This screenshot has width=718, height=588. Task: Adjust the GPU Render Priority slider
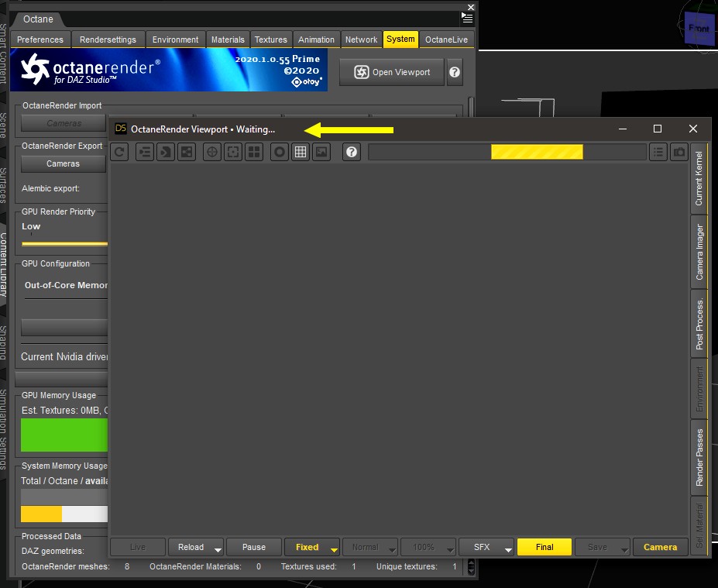click(64, 243)
